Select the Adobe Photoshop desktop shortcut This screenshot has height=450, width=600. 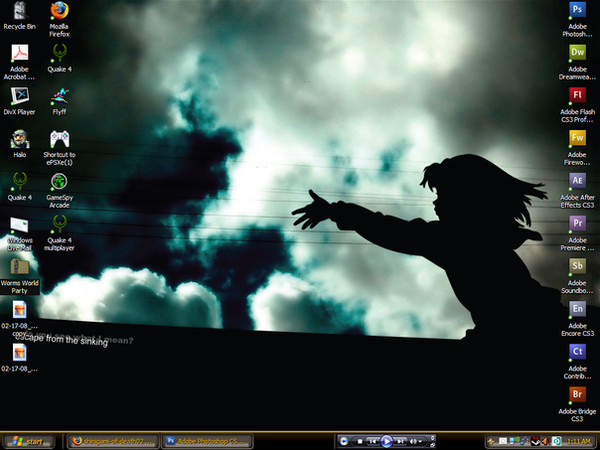coord(577,19)
